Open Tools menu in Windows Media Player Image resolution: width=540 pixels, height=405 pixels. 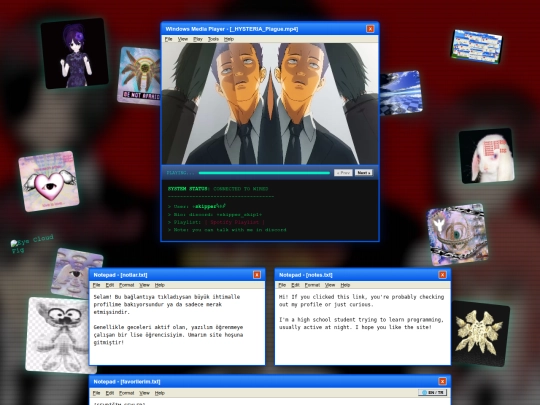[x=213, y=39]
